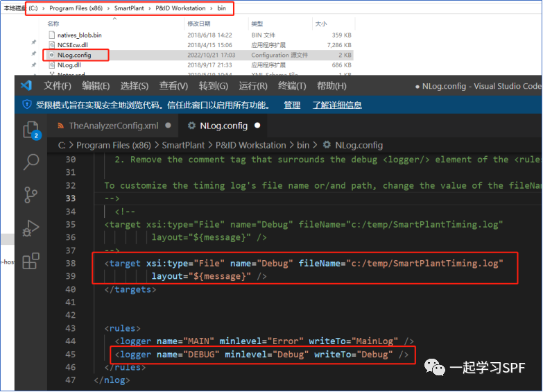Click unsaved dot on NLog.config tab
543x392 pixels.
(x=257, y=126)
